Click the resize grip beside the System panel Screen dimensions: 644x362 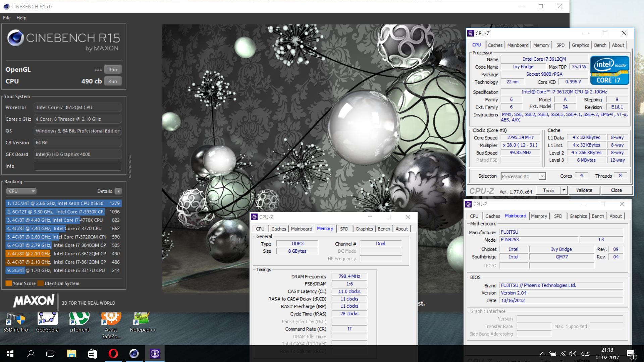coord(130,167)
